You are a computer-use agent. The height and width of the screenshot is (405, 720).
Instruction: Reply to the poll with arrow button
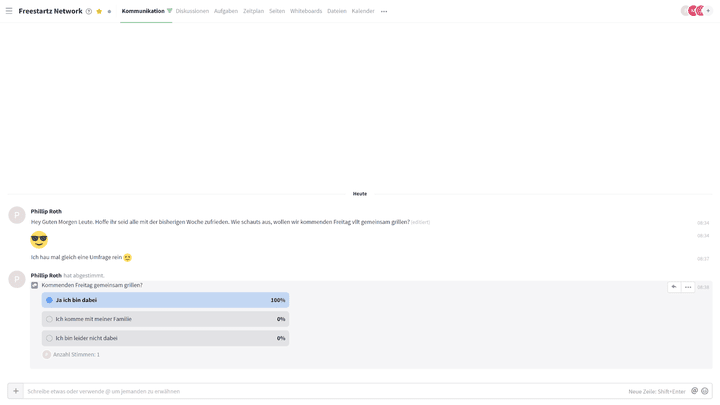(x=674, y=287)
